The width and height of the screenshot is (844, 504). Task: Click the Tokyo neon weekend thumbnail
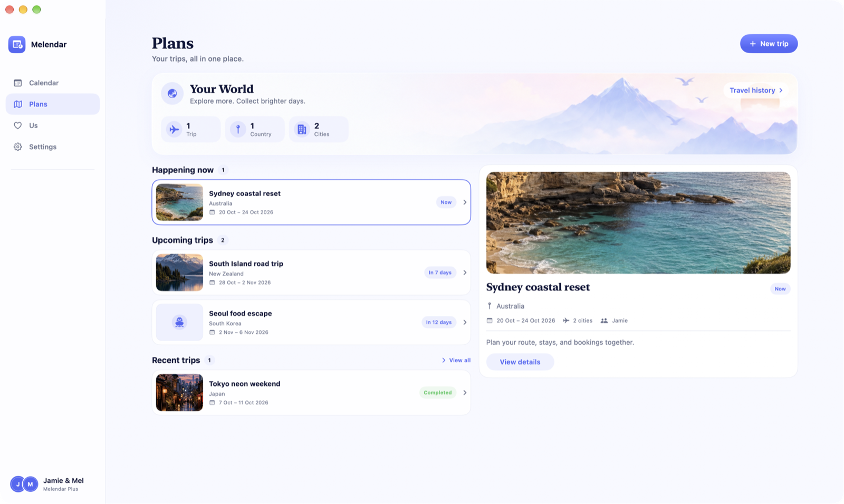coord(179,393)
